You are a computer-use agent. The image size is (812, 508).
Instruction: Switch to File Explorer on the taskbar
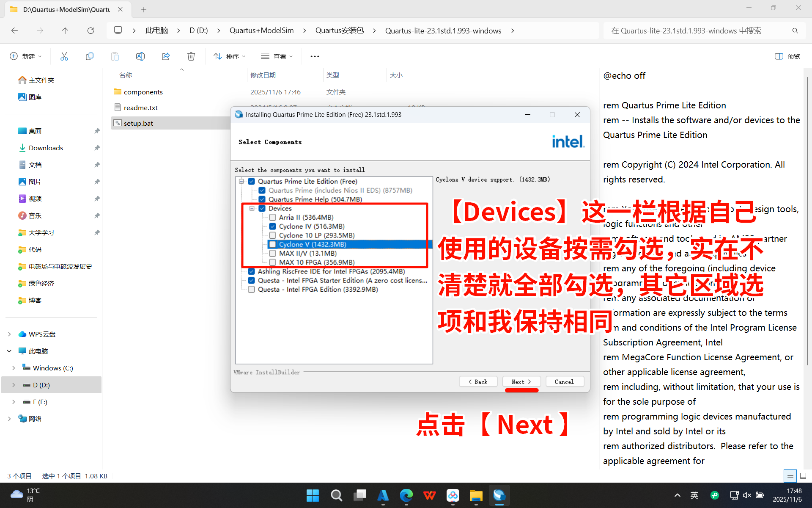[476, 495]
